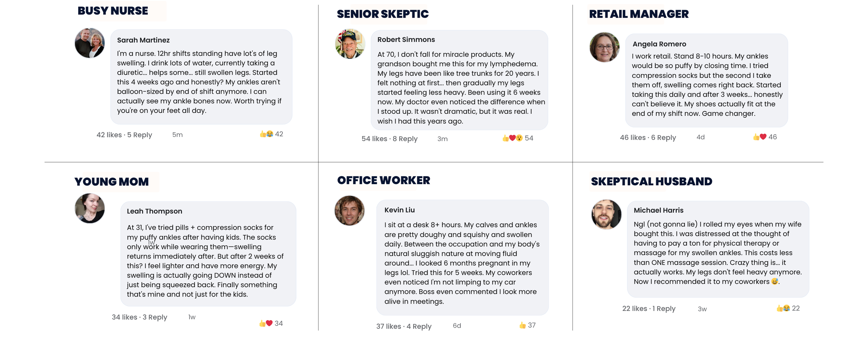Click reaction emojis on Sarah Martinez's comment
Image resolution: width=868 pixels, height=338 pixels.
tap(266, 134)
